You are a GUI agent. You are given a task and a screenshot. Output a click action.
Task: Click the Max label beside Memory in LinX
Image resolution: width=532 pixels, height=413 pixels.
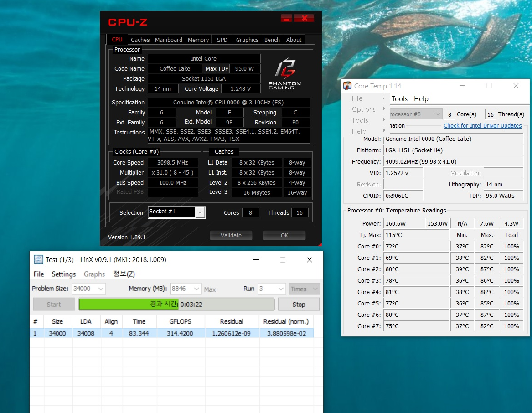pyautogui.click(x=210, y=289)
